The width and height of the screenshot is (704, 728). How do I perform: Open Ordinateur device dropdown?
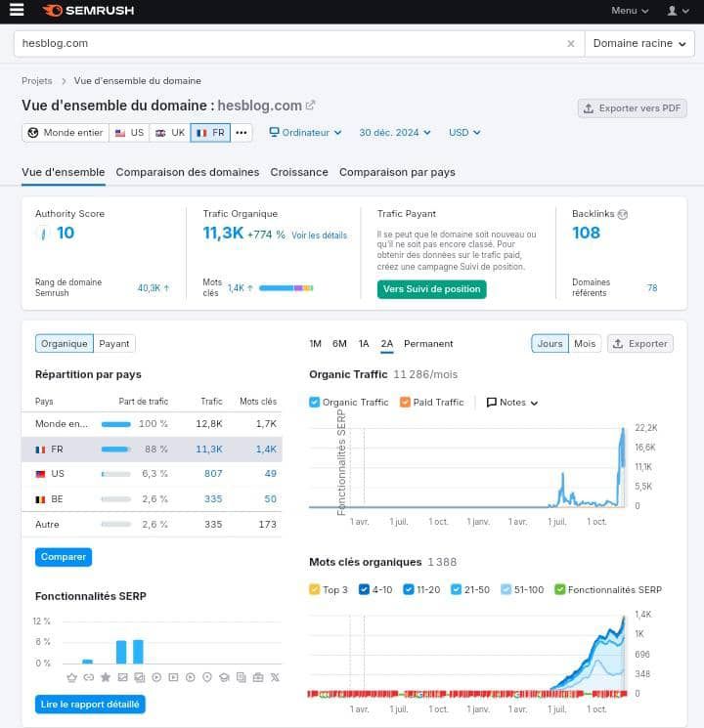click(305, 133)
